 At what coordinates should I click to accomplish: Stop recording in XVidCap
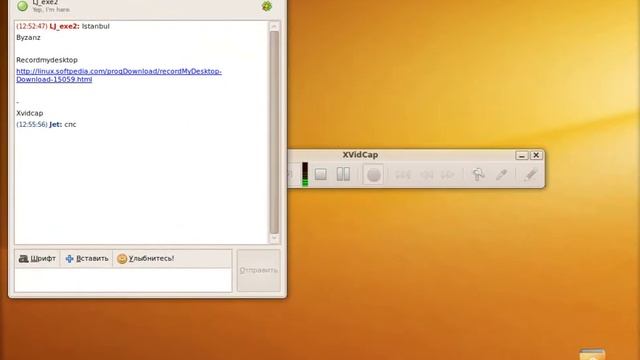321,175
